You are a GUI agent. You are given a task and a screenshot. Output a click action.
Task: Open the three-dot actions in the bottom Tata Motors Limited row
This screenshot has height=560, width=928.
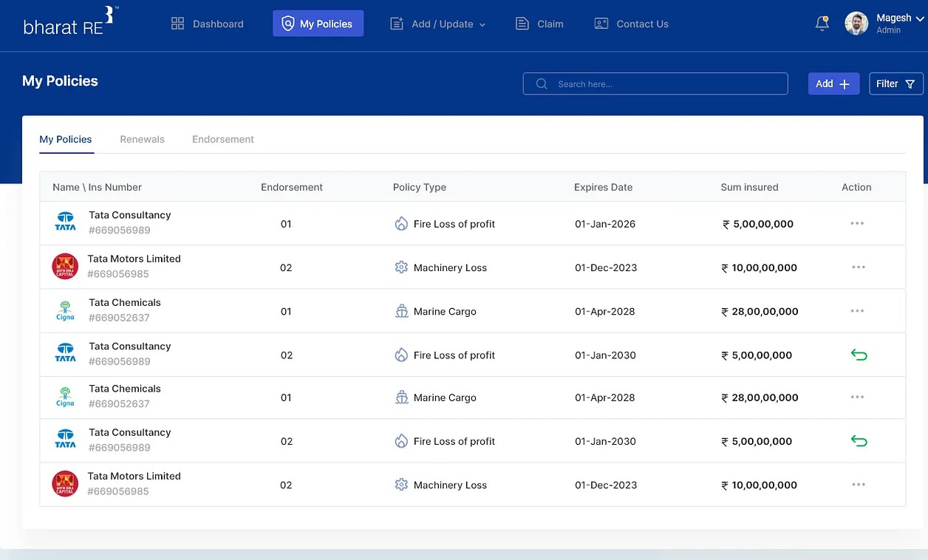(858, 485)
